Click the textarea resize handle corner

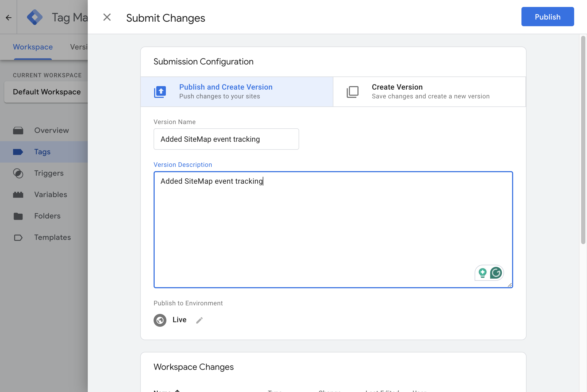coord(510,285)
